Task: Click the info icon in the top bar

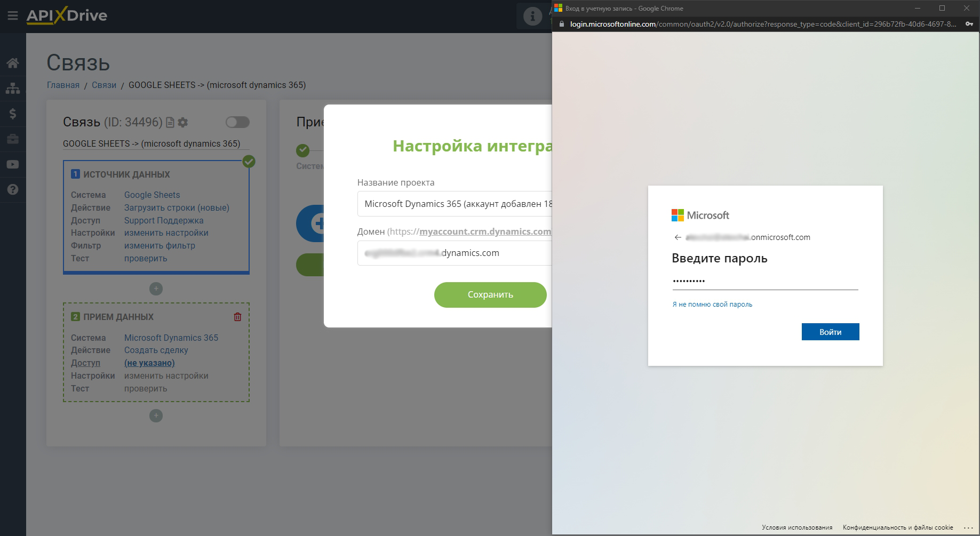Action: point(532,16)
